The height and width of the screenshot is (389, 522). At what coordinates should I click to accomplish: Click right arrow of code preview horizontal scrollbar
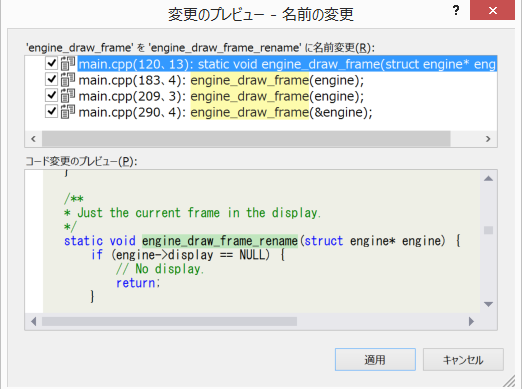point(471,321)
